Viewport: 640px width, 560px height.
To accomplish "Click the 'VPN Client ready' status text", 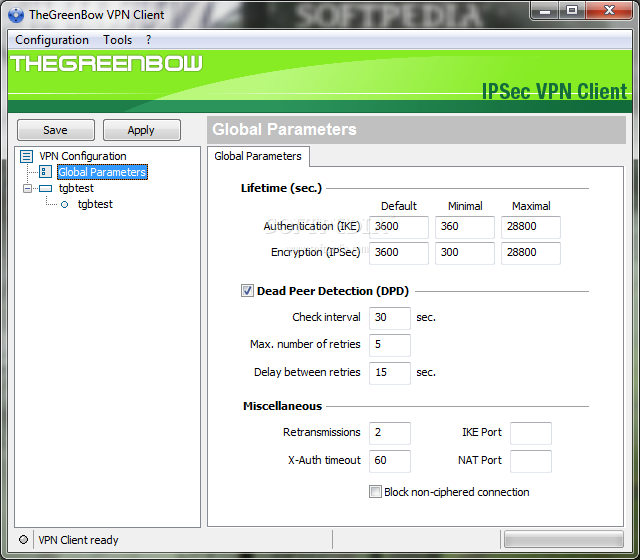I will 78,540.
